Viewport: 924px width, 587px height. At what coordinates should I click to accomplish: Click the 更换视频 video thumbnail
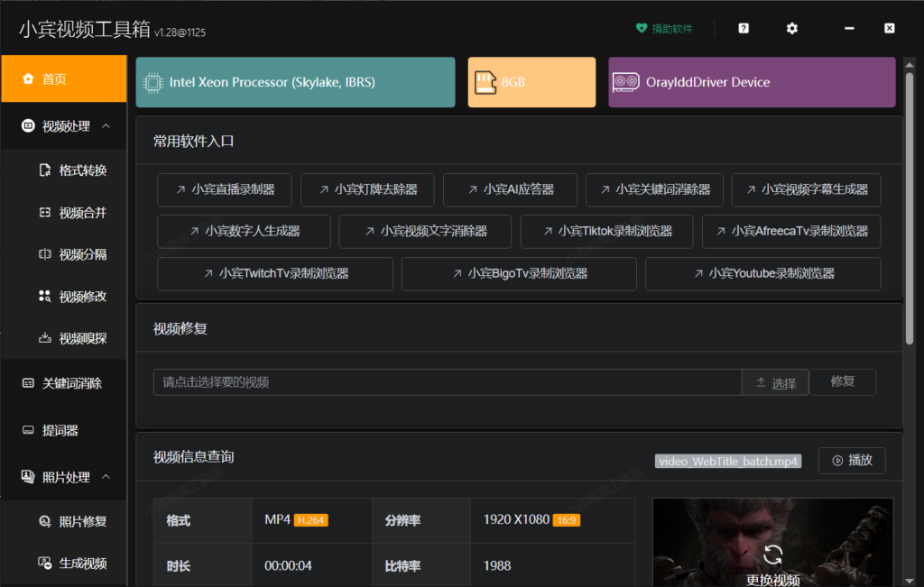pyautogui.click(x=772, y=561)
